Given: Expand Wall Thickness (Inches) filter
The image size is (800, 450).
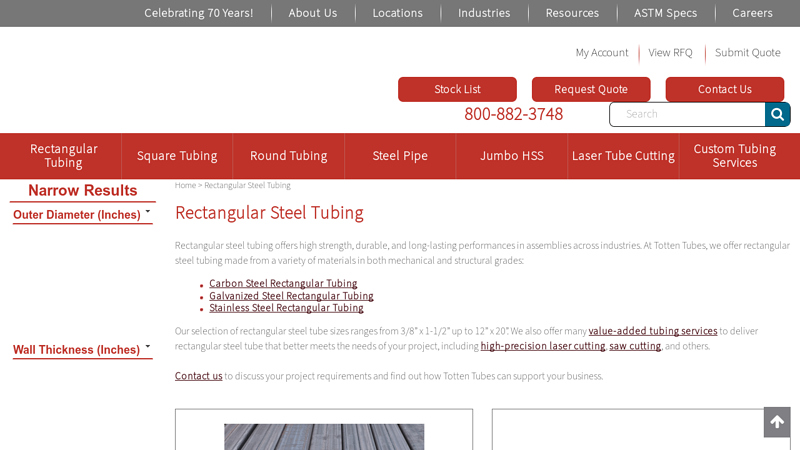Looking at the screenshot, I should [x=83, y=349].
